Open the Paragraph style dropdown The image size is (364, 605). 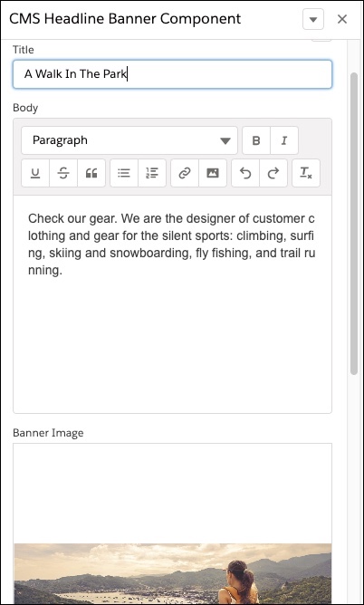click(x=129, y=140)
